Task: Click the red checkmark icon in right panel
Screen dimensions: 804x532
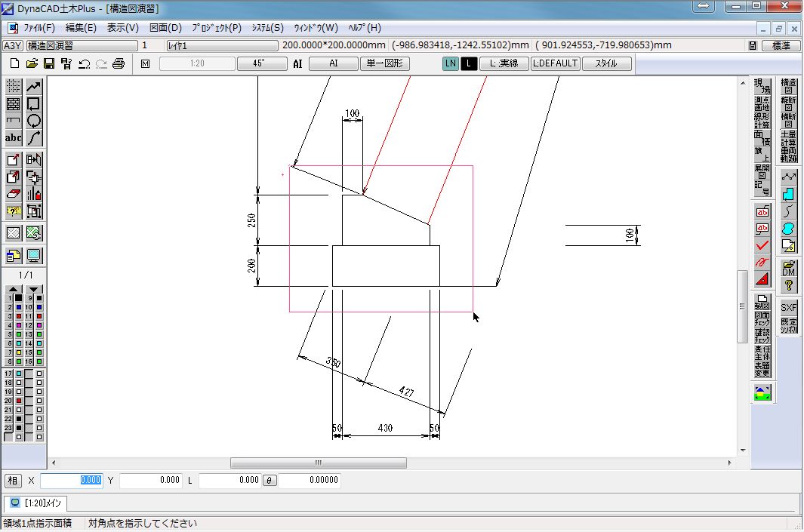Action: [762, 245]
